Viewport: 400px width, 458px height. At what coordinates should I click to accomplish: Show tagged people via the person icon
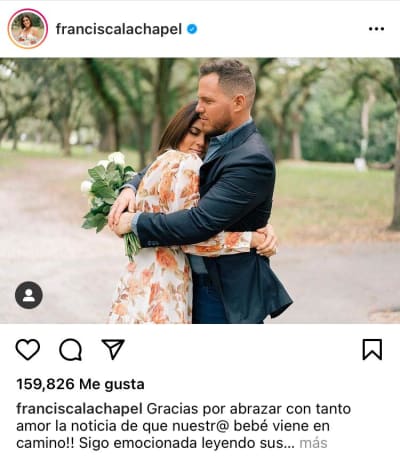(x=29, y=295)
